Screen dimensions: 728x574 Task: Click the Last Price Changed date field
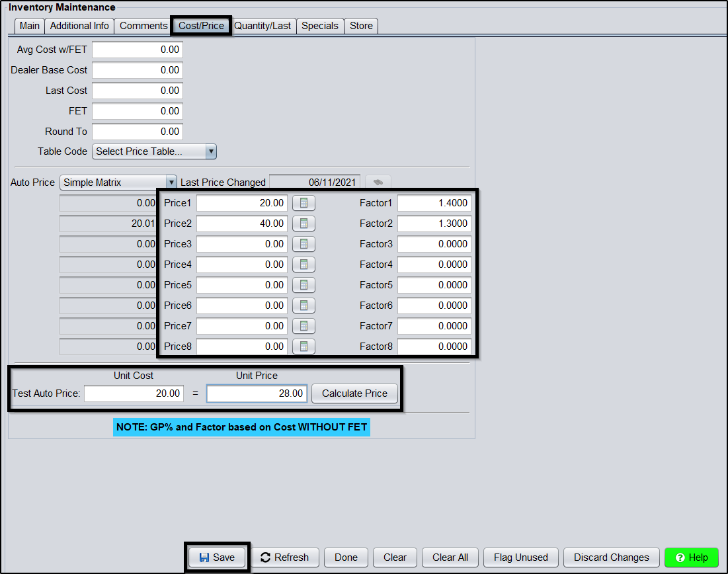click(x=315, y=182)
